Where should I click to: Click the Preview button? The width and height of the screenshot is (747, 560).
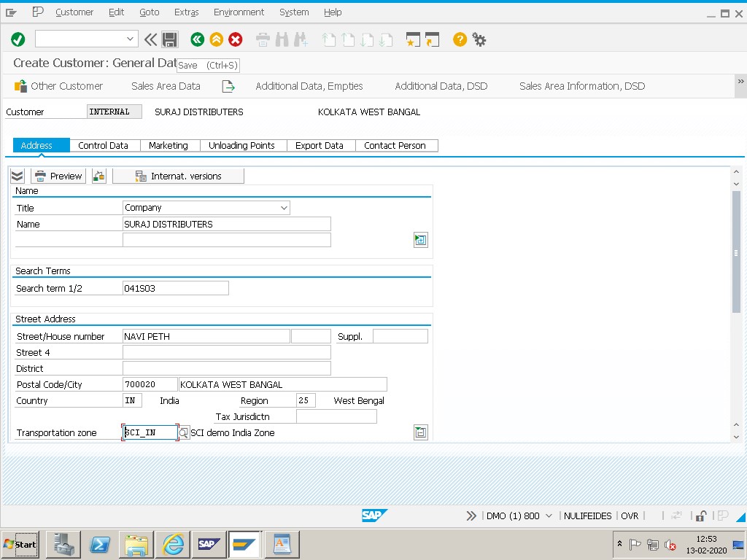(x=58, y=176)
